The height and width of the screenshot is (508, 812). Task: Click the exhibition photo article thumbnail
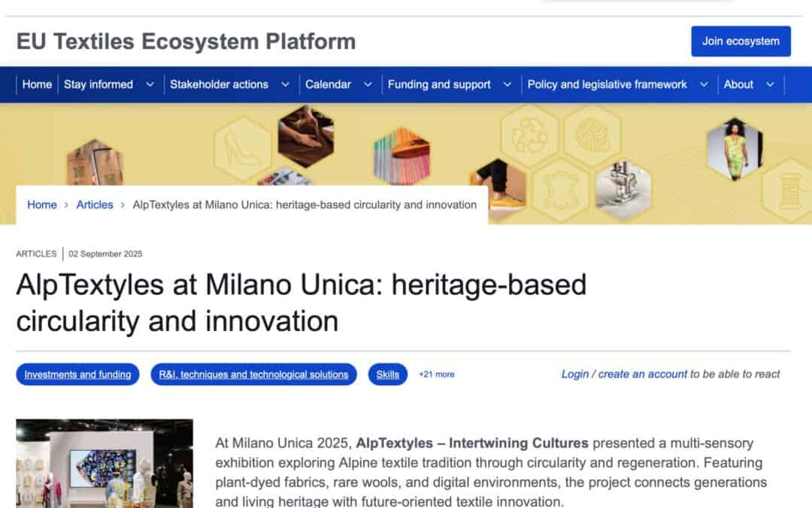tap(105, 467)
